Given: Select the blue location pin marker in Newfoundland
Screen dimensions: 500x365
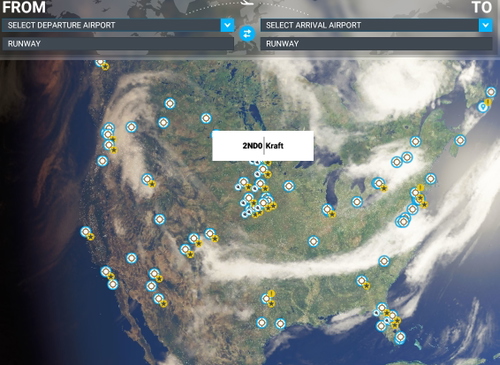Looking at the screenshot, I should (x=482, y=107).
